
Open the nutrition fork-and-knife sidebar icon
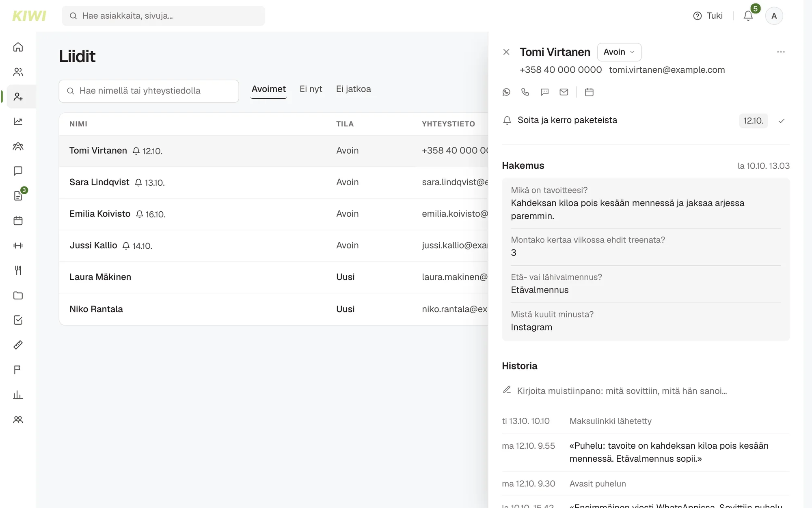[18, 270]
